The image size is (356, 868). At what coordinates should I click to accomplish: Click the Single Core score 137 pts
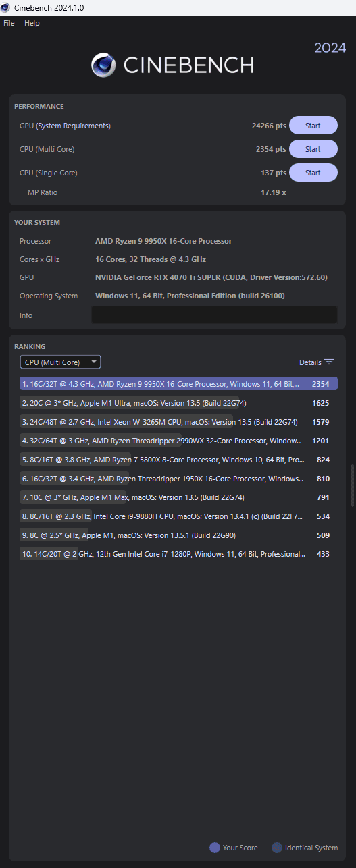[274, 173]
